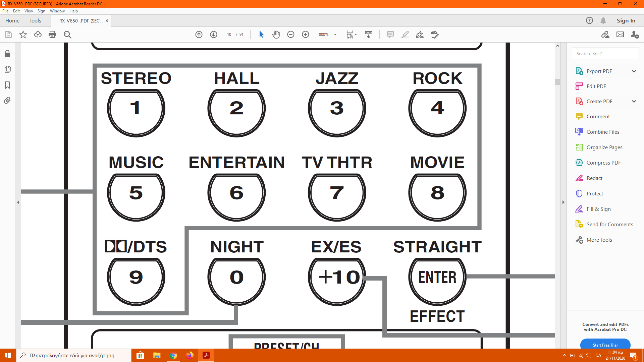Expand Create PDF options

[634, 101]
